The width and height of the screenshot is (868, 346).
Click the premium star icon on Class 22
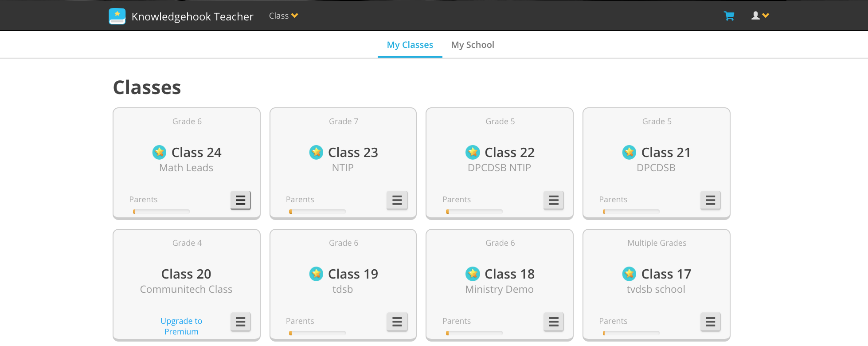pyautogui.click(x=473, y=152)
